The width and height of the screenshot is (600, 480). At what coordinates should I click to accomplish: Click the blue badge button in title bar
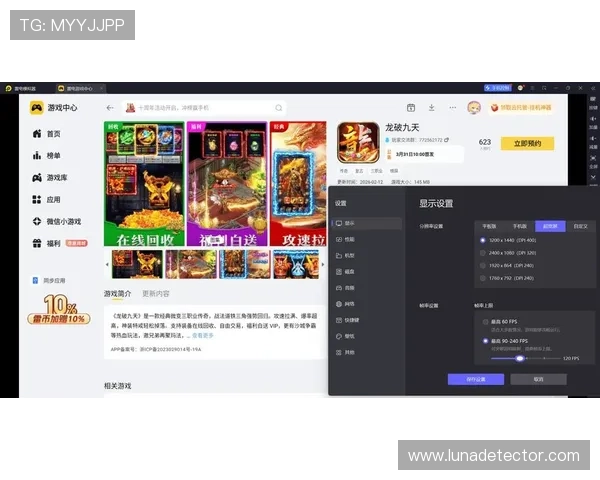tap(497, 88)
